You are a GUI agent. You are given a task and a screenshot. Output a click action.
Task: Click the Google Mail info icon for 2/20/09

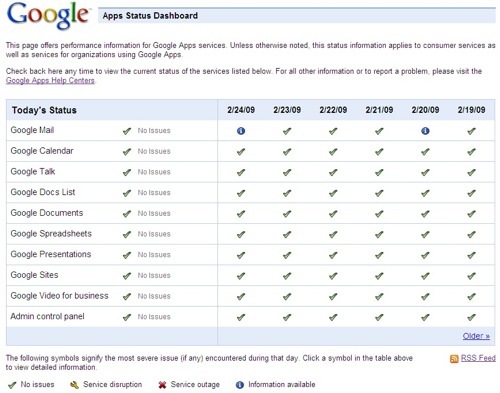[425, 131]
